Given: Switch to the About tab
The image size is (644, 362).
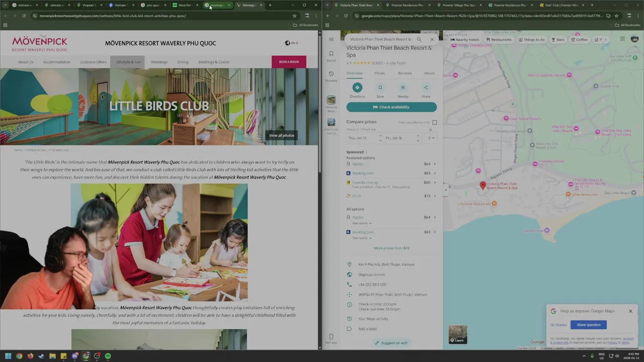Looking at the screenshot, I should (429, 73).
